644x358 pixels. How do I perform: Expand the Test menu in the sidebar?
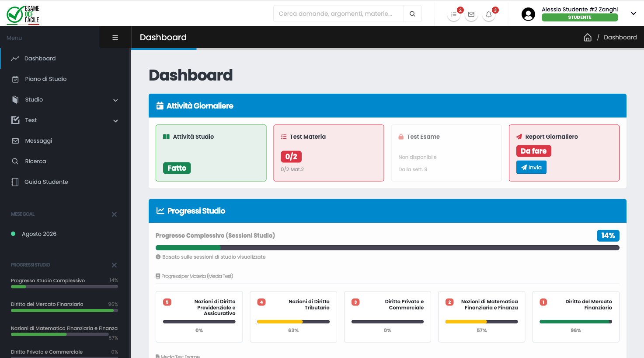[x=115, y=120]
